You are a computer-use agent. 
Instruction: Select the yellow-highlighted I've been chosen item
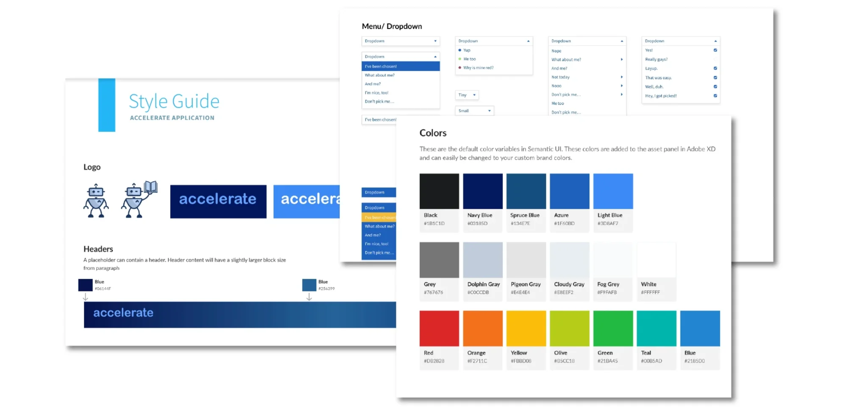379,217
